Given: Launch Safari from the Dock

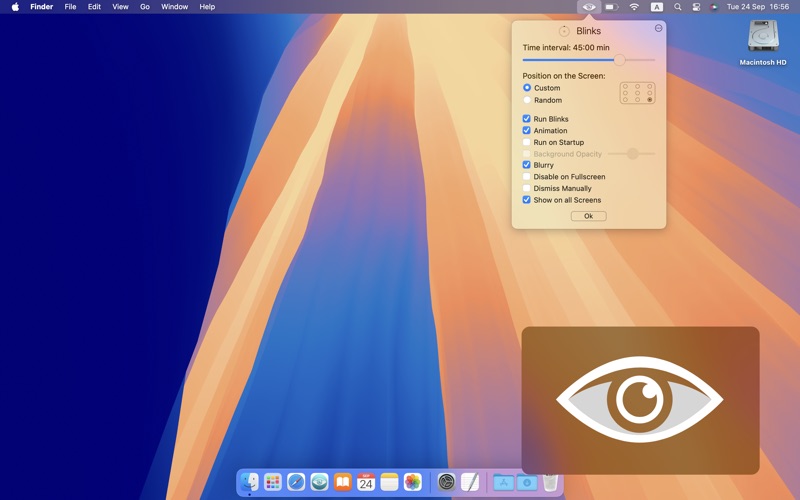Looking at the screenshot, I should pyautogui.click(x=296, y=482).
